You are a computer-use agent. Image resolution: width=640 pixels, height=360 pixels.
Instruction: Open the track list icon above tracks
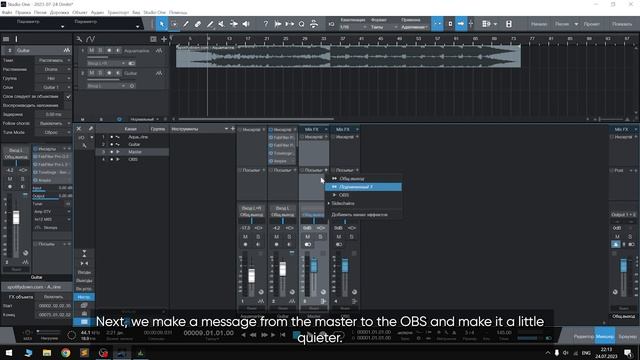tap(153, 39)
